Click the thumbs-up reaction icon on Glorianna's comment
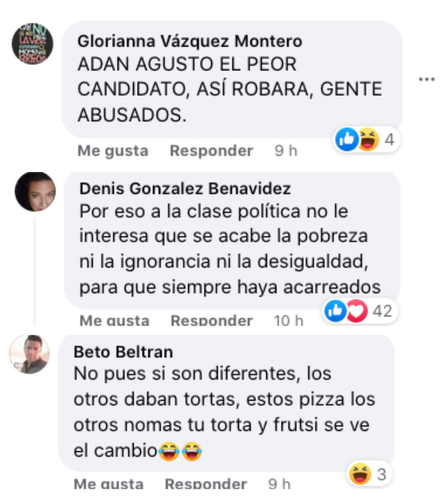Viewport: 448px width, 498px height. tap(347, 139)
